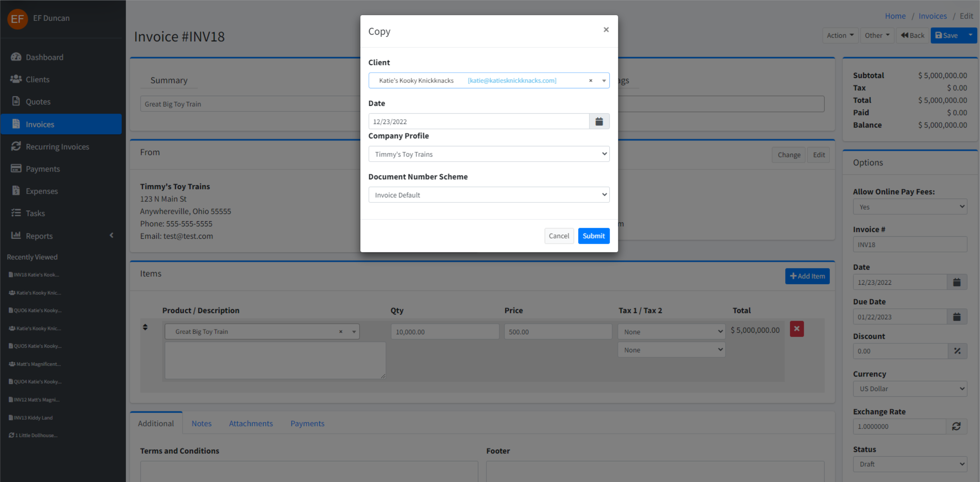Clear the selected client in Copy dialog

(590, 81)
